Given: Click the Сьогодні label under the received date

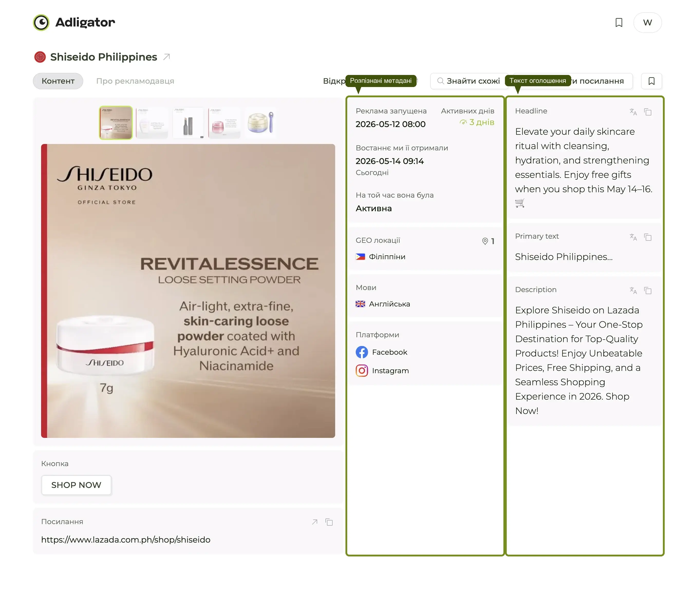Looking at the screenshot, I should pos(372,172).
